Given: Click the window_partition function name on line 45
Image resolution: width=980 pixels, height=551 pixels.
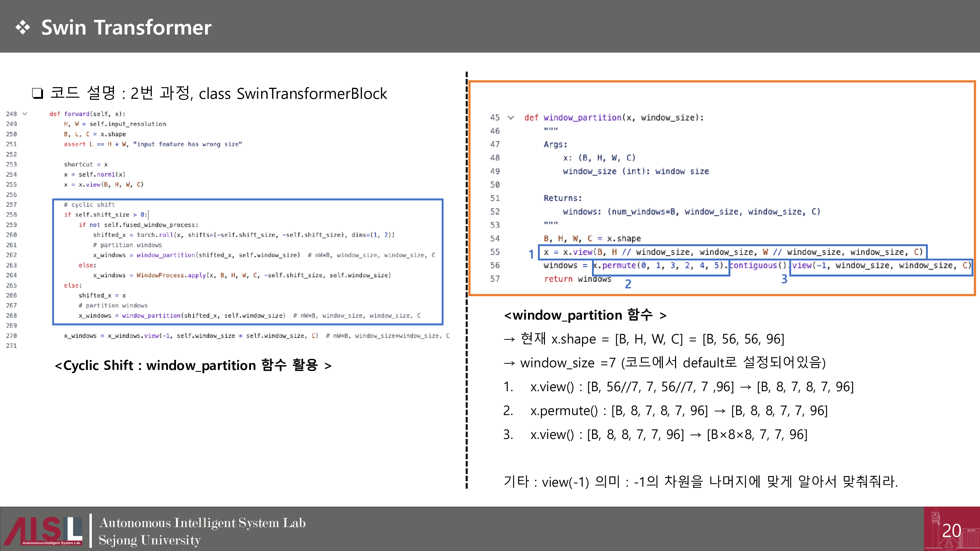Looking at the screenshot, I should click(x=582, y=118).
